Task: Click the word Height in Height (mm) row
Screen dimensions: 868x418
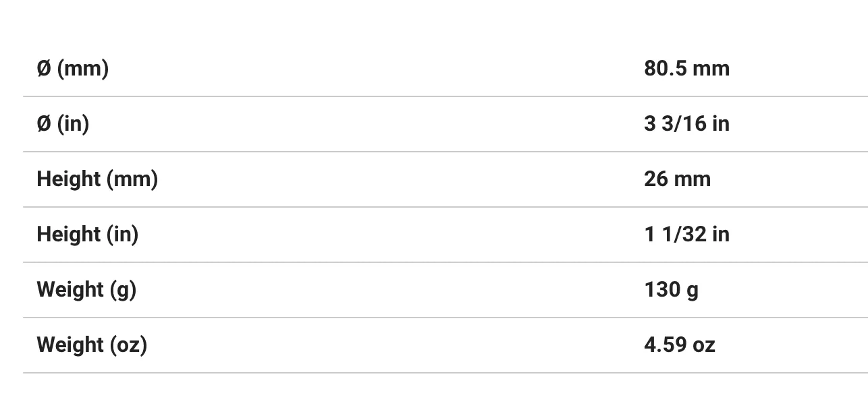Action: click(x=67, y=179)
